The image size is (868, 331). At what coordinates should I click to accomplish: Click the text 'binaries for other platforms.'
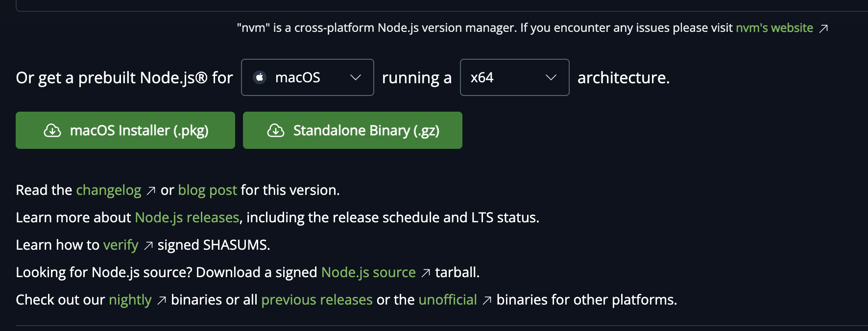coord(587,300)
